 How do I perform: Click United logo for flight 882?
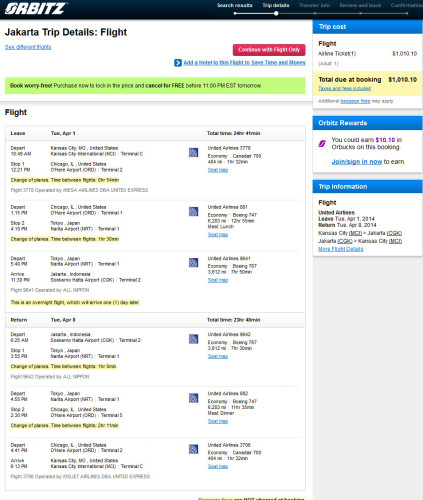pyautogui.click(x=194, y=398)
